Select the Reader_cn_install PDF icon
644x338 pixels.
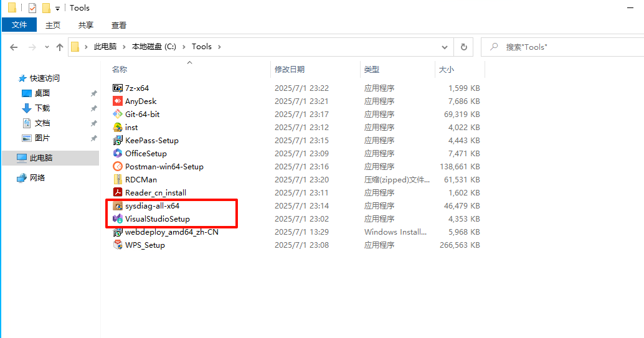coord(118,192)
